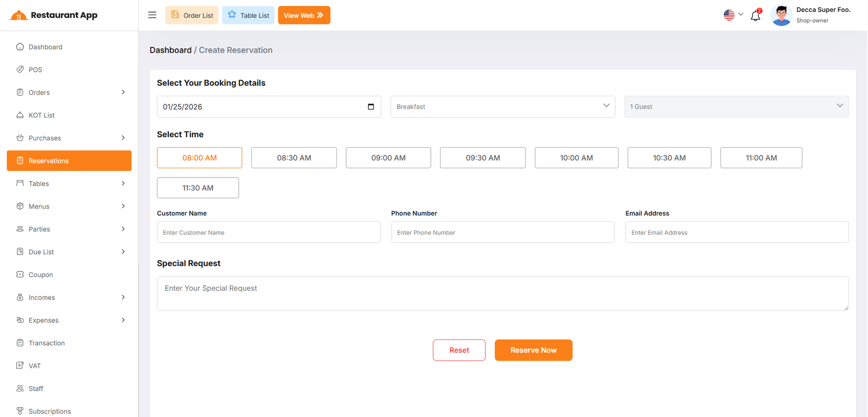Open the Breakfast meal type dropdown
Image resolution: width=868 pixels, height=417 pixels.
502,107
